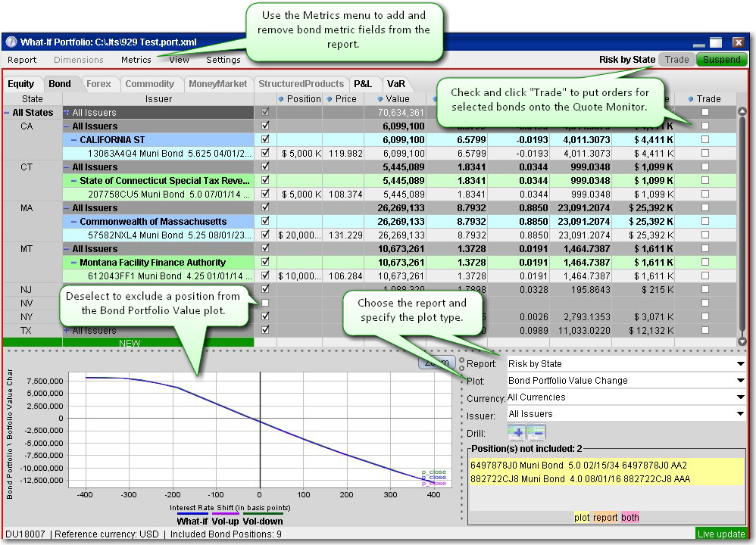Open the Metrics menu

(x=136, y=60)
